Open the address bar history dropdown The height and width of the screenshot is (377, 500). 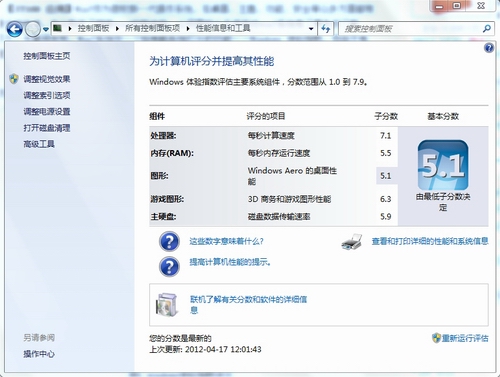point(311,29)
